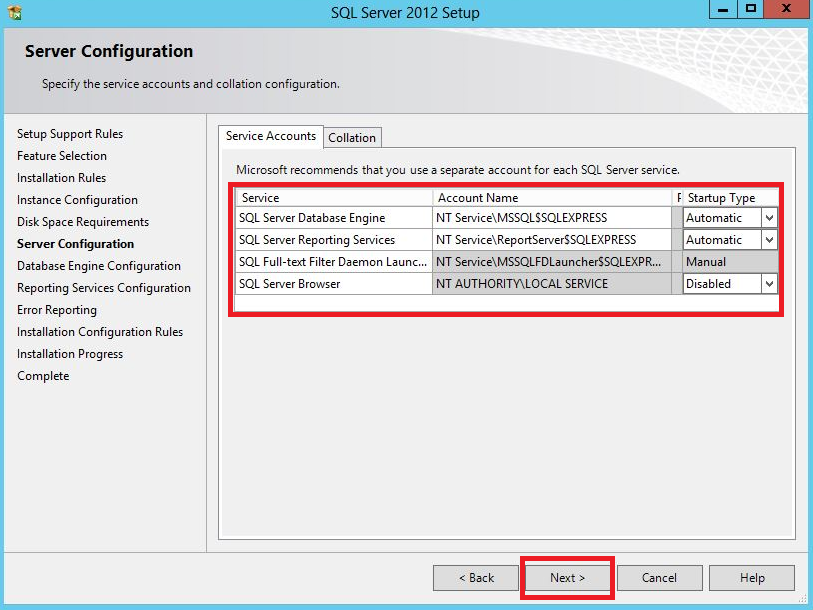Open Startup Type dropdown for SQL Server Database Engine
The height and width of the screenshot is (610, 813).
[x=769, y=218]
